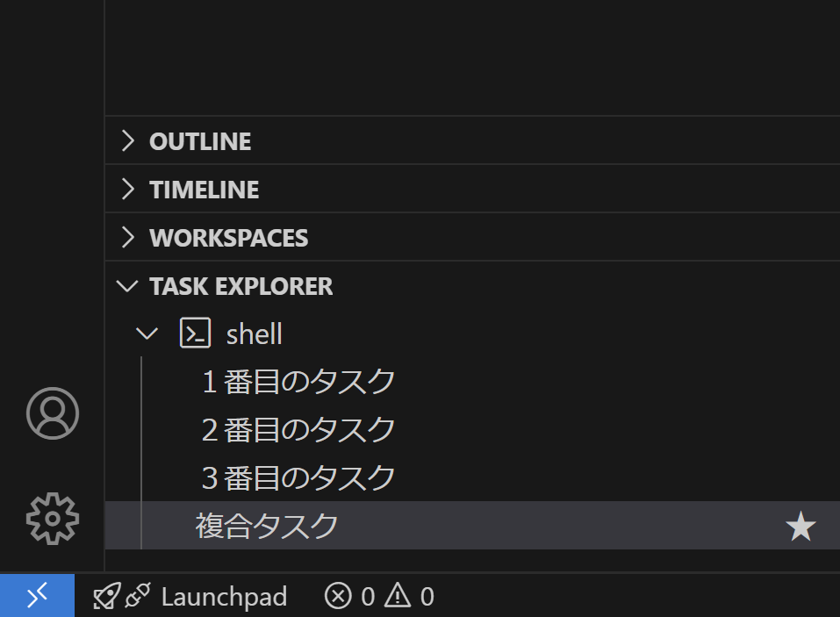The image size is (840, 617).
Task: Click the plug icon beside Launchpad
Action: coord(138,596)
